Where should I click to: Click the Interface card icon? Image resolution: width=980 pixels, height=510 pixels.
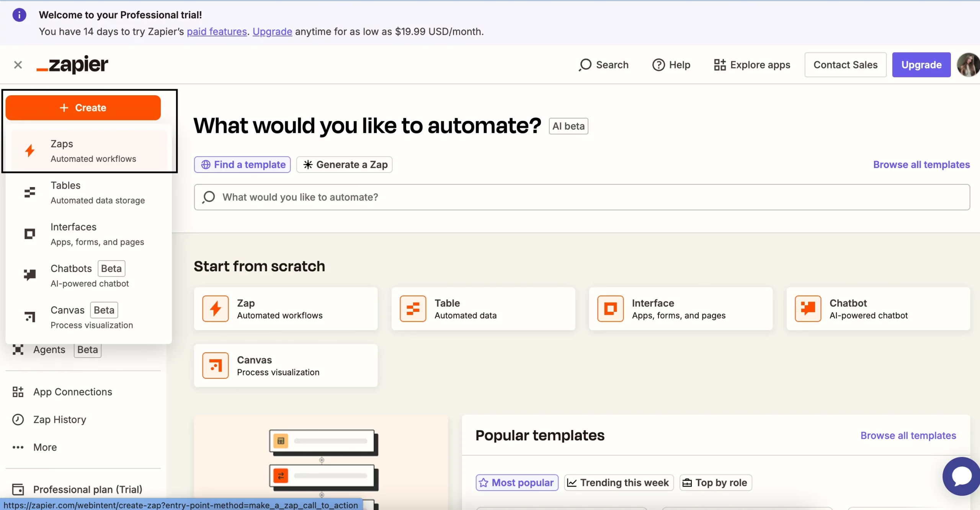pos(611,309)
